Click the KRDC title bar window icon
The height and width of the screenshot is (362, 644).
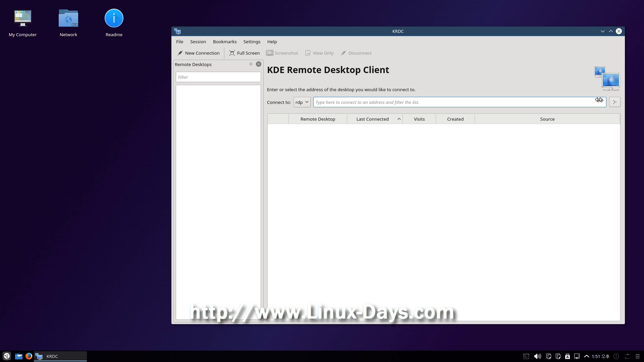point(177,31)
